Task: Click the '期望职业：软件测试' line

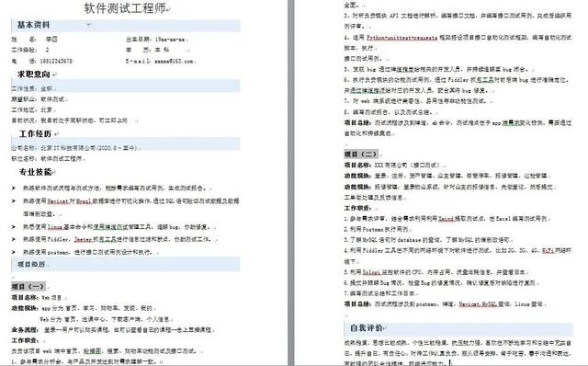Action: (x=39, y=99)
